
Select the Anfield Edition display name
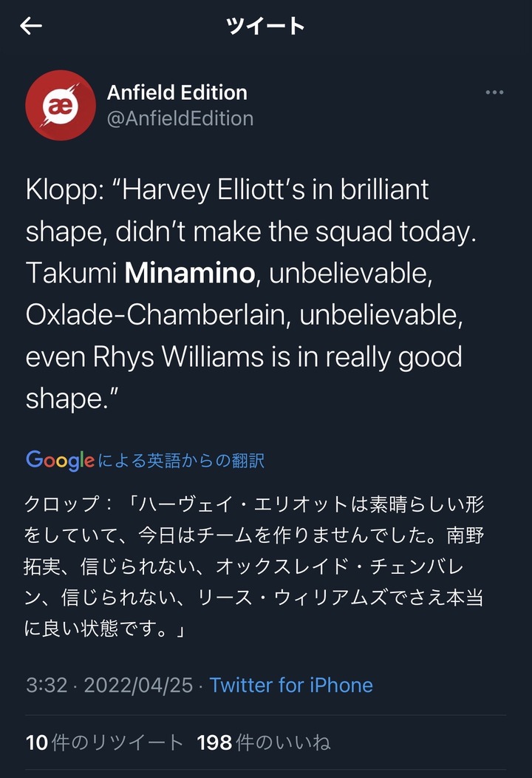(177, 92)
